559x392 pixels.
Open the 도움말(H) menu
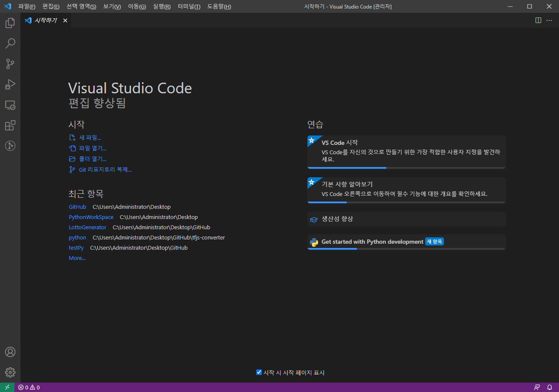coord(219,6)
